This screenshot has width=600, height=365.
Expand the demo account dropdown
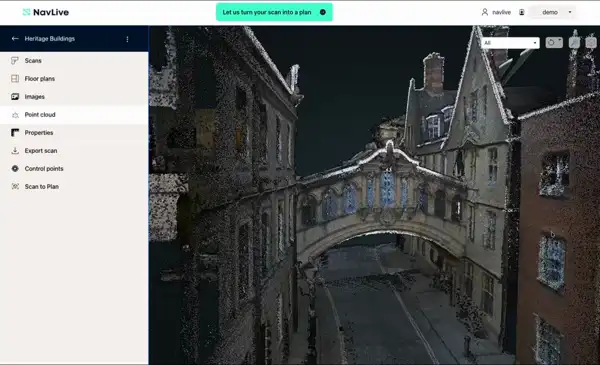tap(554, 12)
